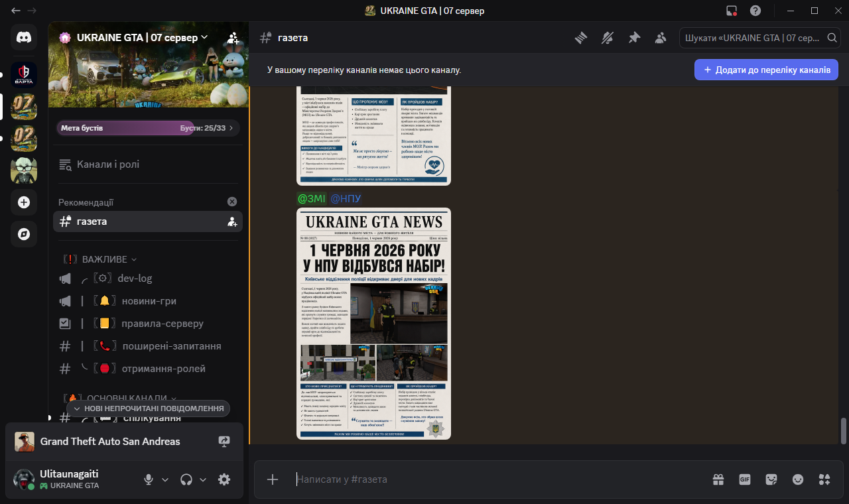Screen dimensions: 849x504
Task: Select the Варта server icon
Action: 24,76
